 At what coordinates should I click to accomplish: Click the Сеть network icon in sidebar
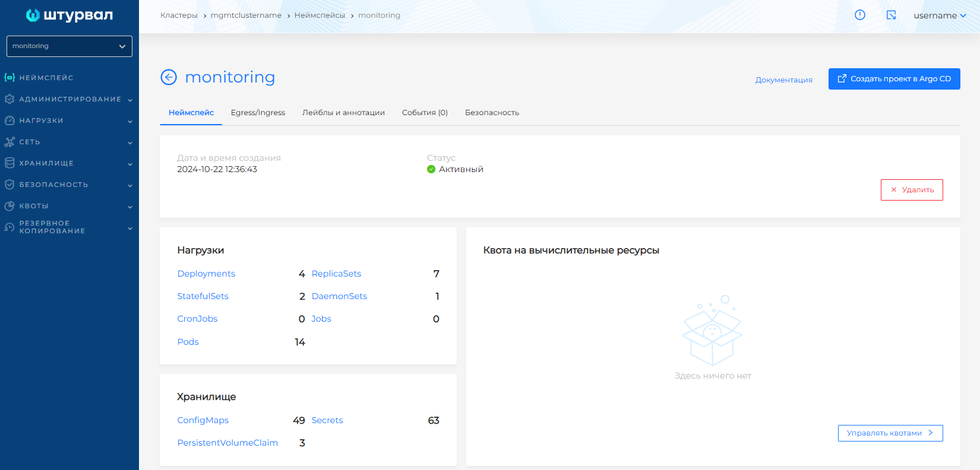click(10, 142)
